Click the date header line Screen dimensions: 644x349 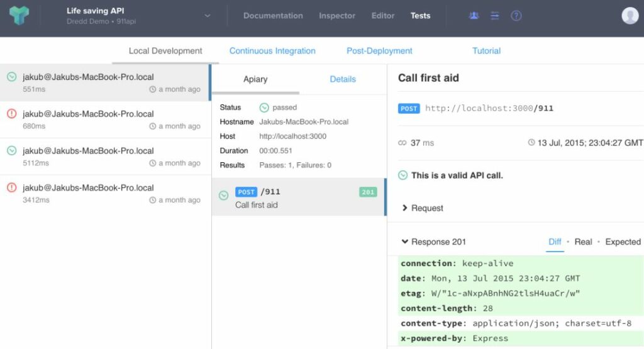tap(521, 279)
